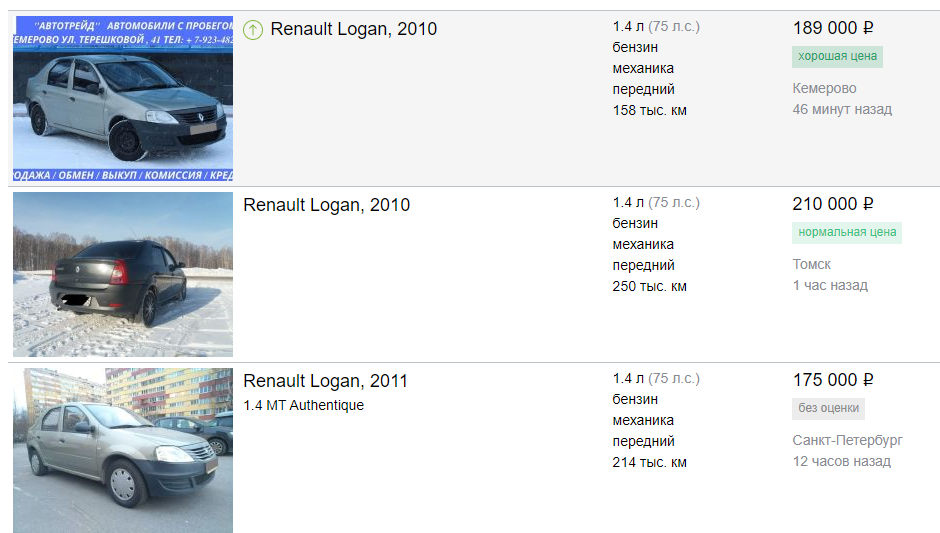Screen dimensions: 940x533
Task: Click the '250 тыс. км' mileage text
Action: click(649, 286)
